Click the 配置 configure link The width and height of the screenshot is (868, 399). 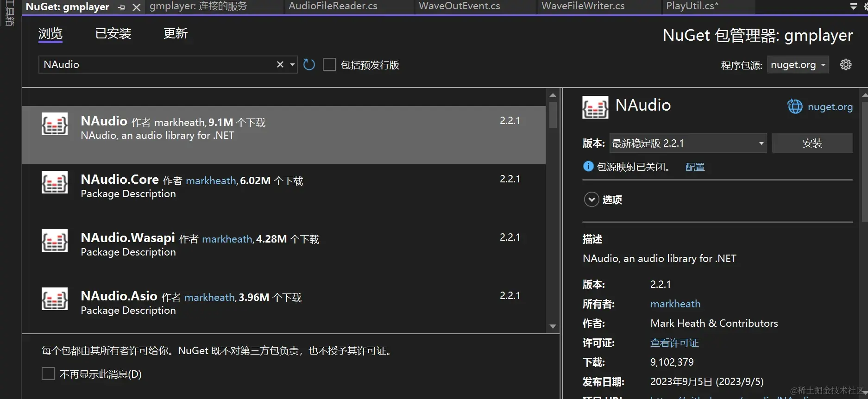click(x=695, y=167)
